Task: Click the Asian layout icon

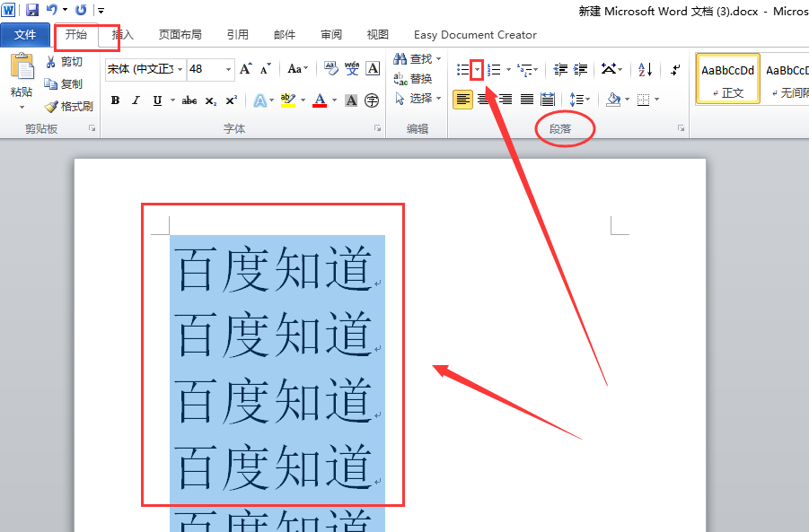Action: 610,69
